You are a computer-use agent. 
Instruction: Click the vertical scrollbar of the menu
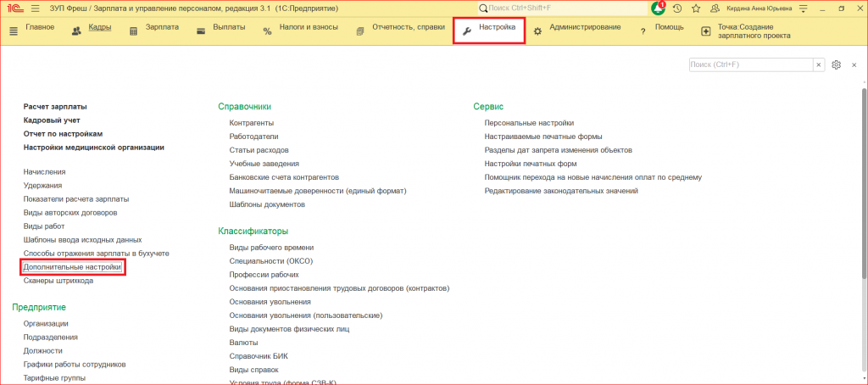pyautogui.click(x=864, y=183)
